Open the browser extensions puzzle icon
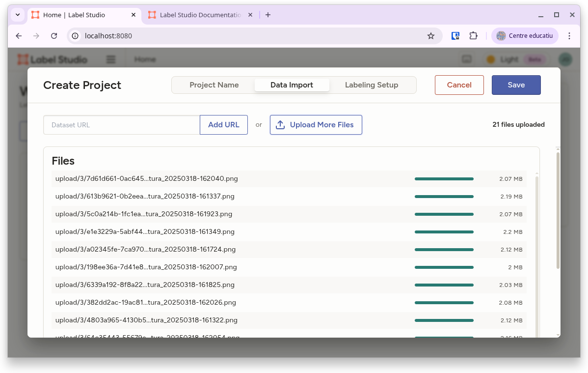 [473, 36]
